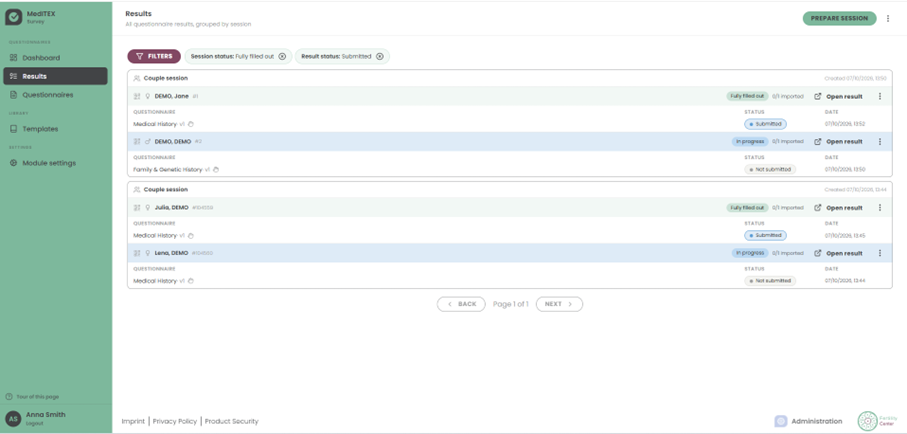
Task: Go BACK to previous results page
Action: (x=461, y=304)
